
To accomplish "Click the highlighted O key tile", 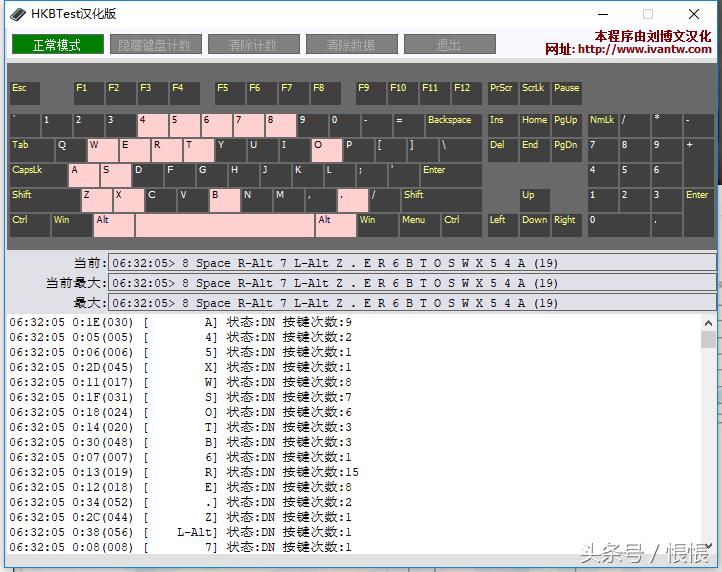I will tap(327, 151).
